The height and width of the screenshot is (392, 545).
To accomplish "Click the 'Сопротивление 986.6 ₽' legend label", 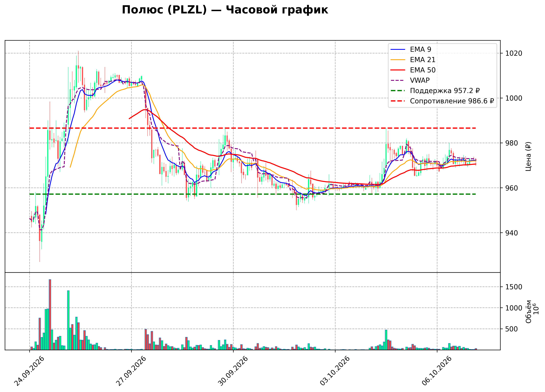I will point(452,101).
